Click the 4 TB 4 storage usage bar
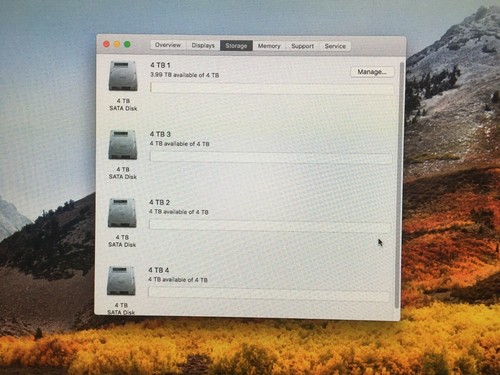This screenshot has height=375, width=500. 269,294
